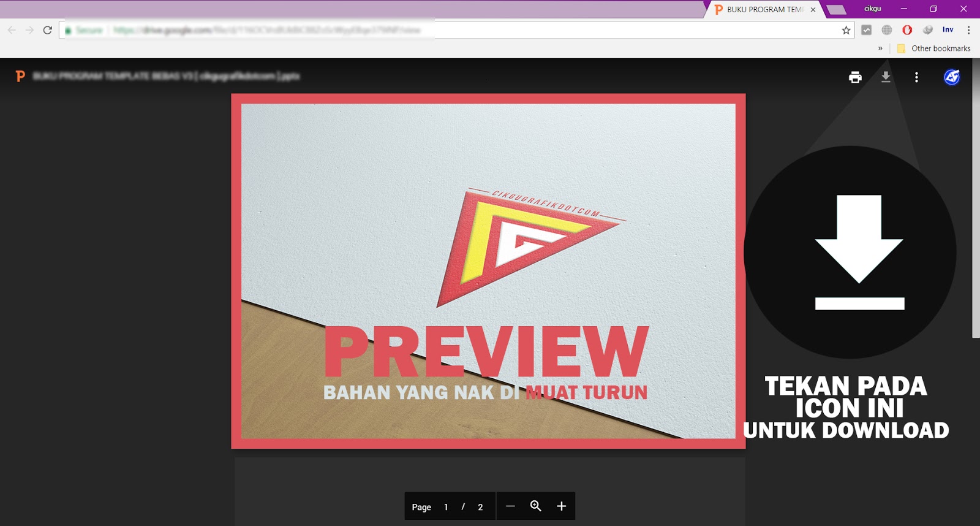Click the cikgu profile name button
980x526 pixels.
point(872,9)
